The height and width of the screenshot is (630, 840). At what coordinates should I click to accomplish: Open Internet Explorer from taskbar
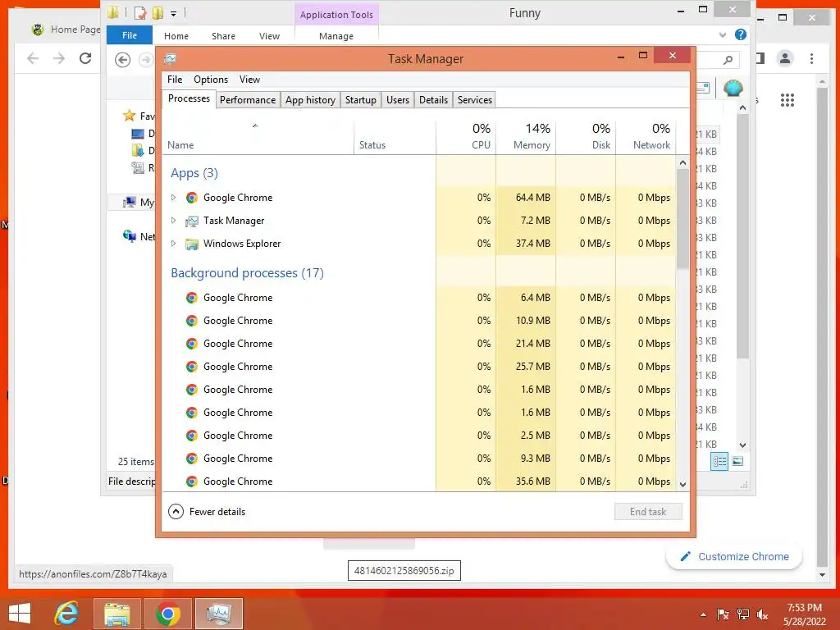pyautogui.click(x=67, y=614)
